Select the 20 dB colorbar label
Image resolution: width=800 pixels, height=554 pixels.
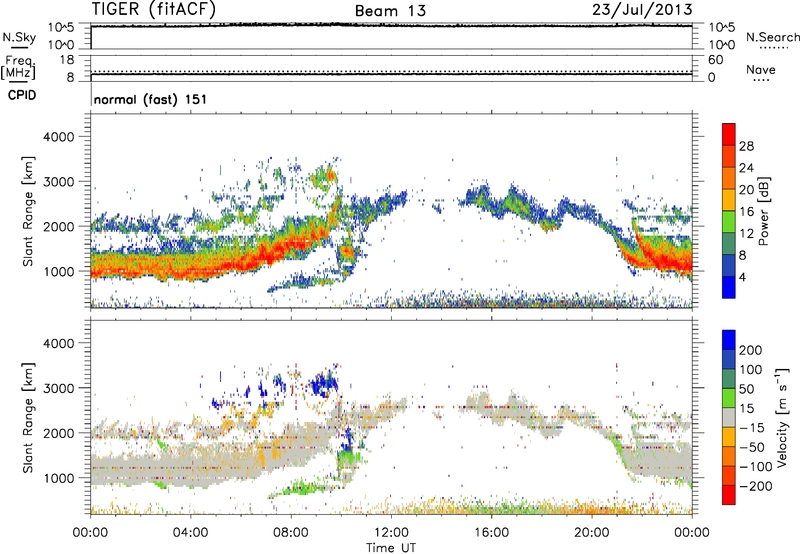pyautogui.click(x=746, y=190)
